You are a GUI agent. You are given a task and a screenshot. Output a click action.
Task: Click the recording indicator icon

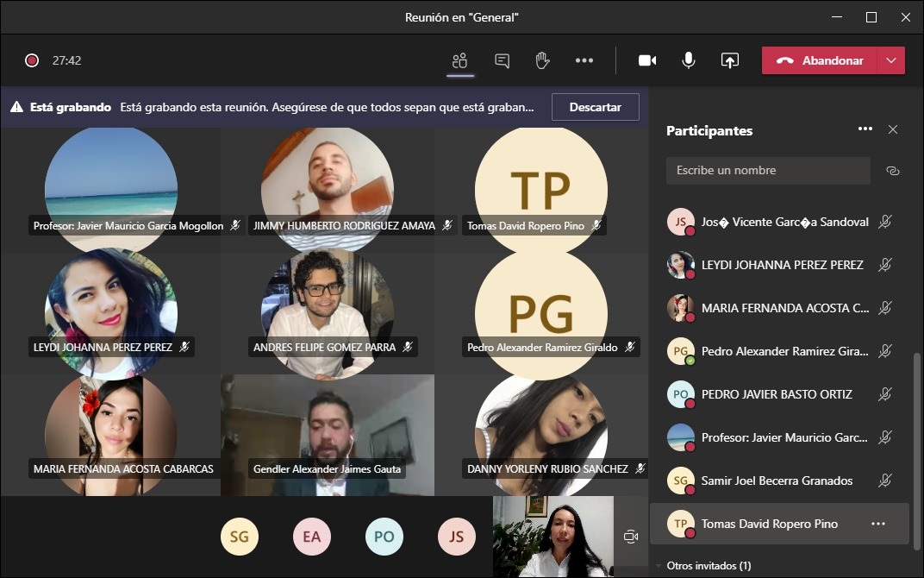pos(32,60)
